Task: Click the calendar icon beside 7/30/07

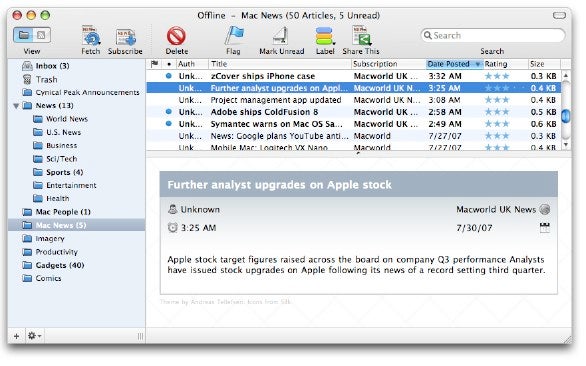Action: pyautogui.click(x=545, y=228)
